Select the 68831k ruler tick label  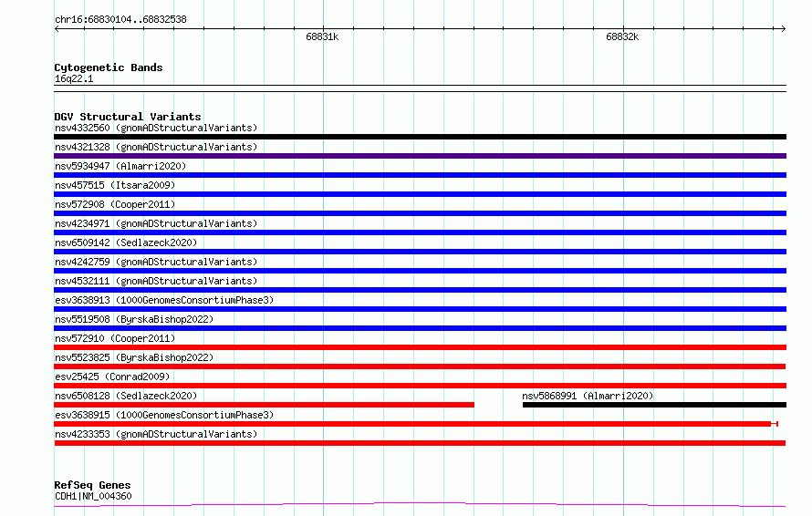[x=322, y=36]
